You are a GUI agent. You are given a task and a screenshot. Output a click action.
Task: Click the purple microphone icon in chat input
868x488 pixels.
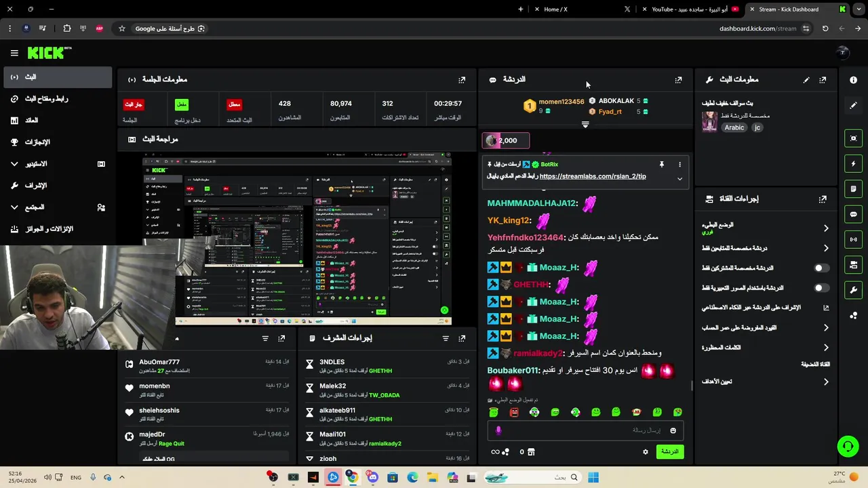[x=498, y=430]
